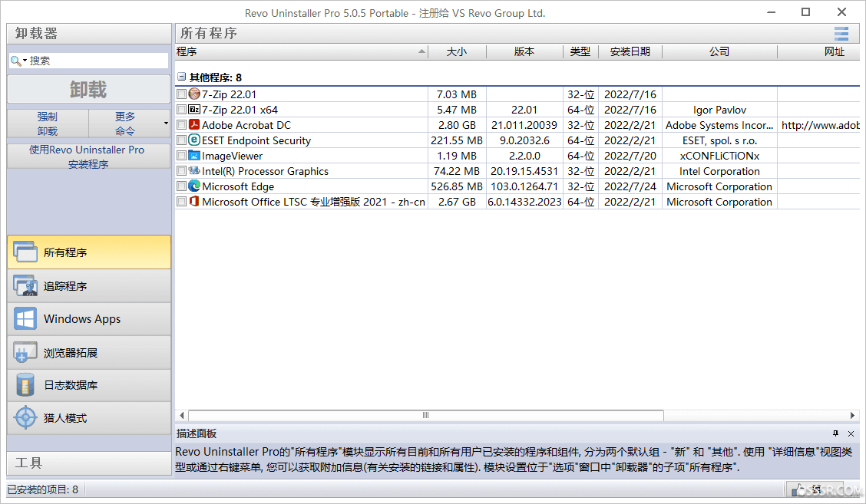Click the ESET Endpoint Security icon
The image size is (866, 504).
(194, 140)
